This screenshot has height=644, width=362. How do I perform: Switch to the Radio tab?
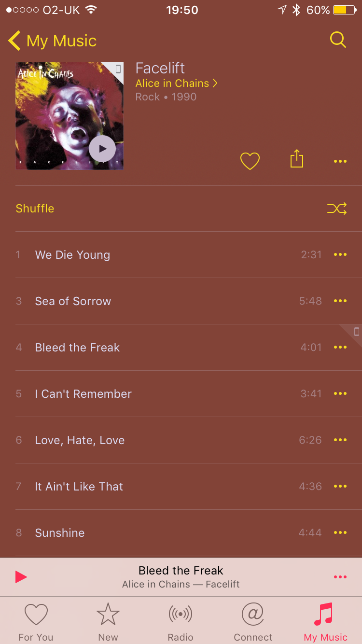tap(181, 622)
